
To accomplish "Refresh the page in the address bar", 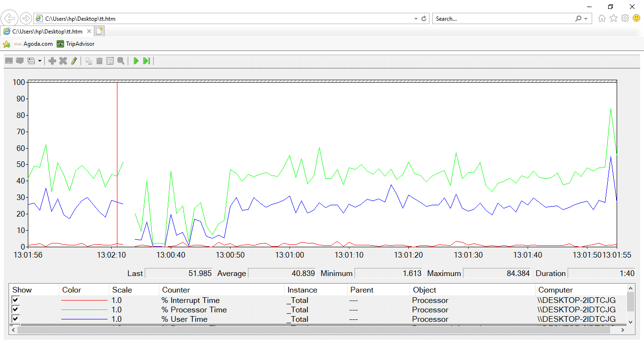I will pyautogui.click(x=424, y=19).
